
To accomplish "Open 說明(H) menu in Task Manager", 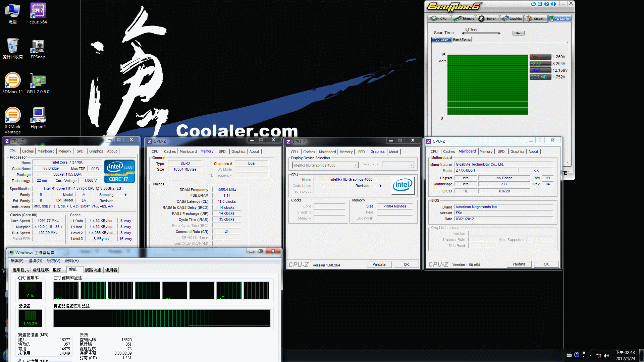I will [x=72, y=261].
